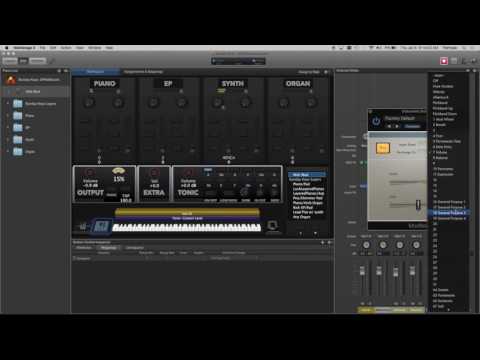Viewport: 480px width, 360px height.
Task: Choose Off in the controller menu
Action: tap(435, 81)
